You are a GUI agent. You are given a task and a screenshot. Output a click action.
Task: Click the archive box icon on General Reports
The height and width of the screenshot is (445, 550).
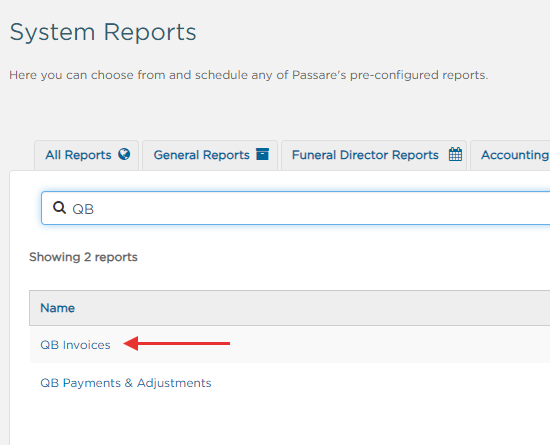262,154
